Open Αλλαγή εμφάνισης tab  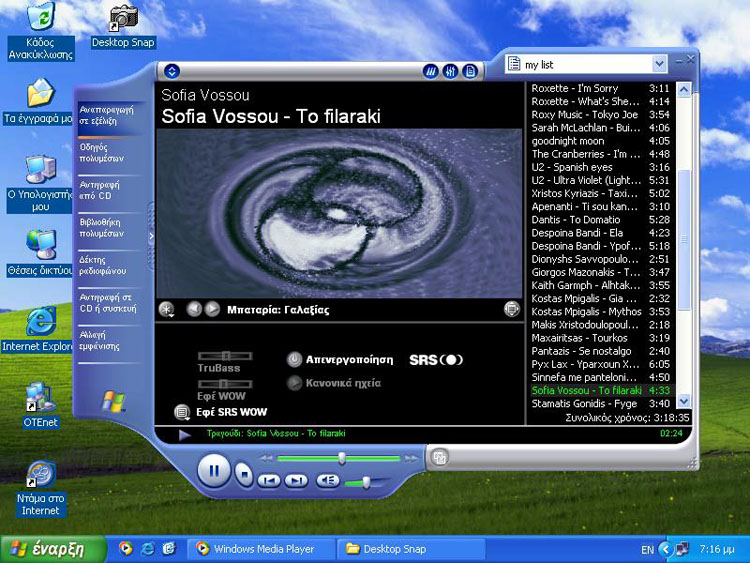click(x=108, y=341)
